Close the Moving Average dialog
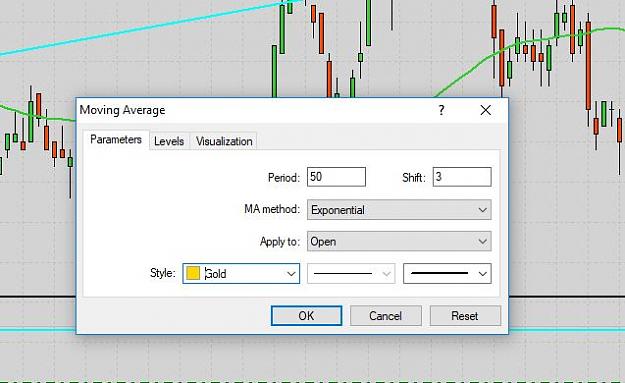This screenshot has height=383, width=625. (x=485, y=110)
